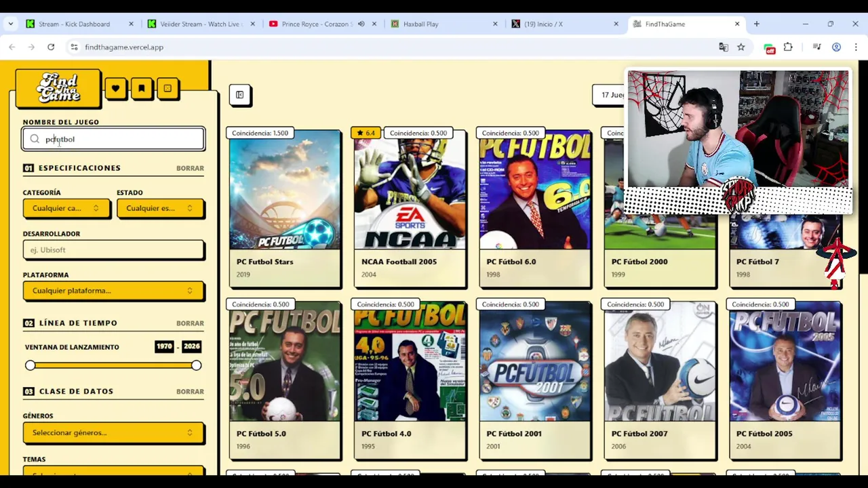
Task: Clear Línea de Tiempo with Borrar
Action: pos(190,323)
